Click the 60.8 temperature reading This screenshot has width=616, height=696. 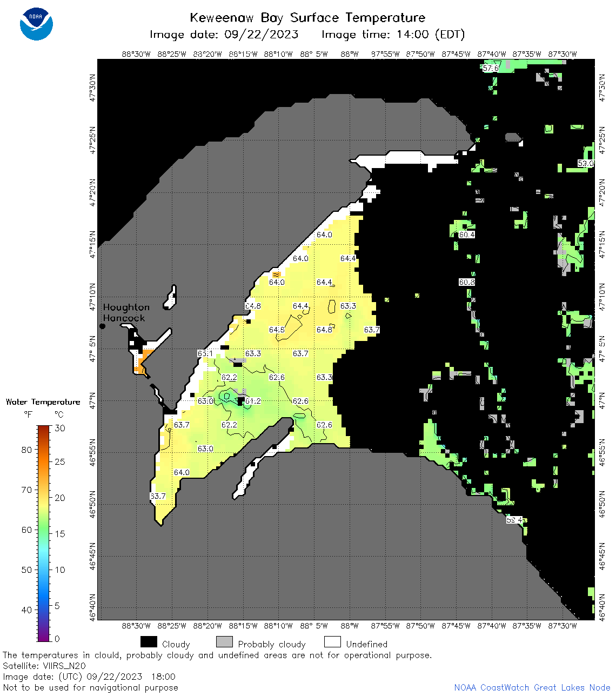tap(467, 283)
